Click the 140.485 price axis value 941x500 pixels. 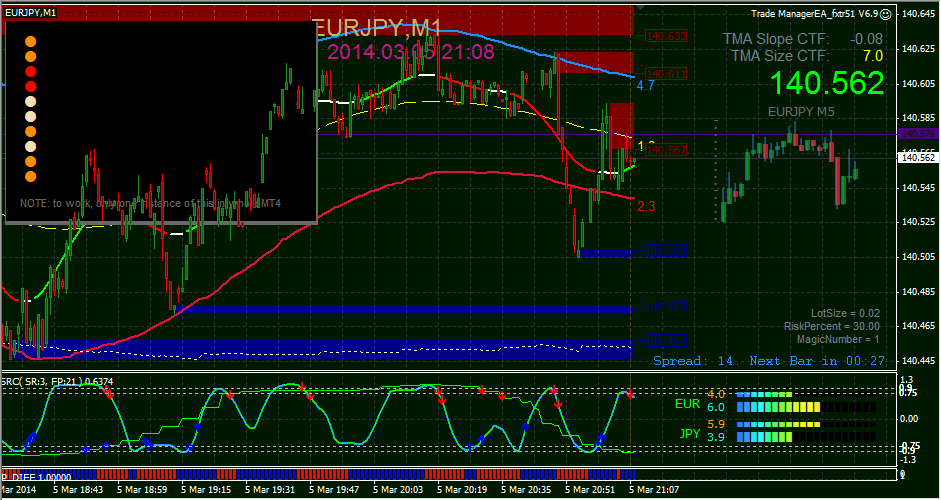coord(919,292)
